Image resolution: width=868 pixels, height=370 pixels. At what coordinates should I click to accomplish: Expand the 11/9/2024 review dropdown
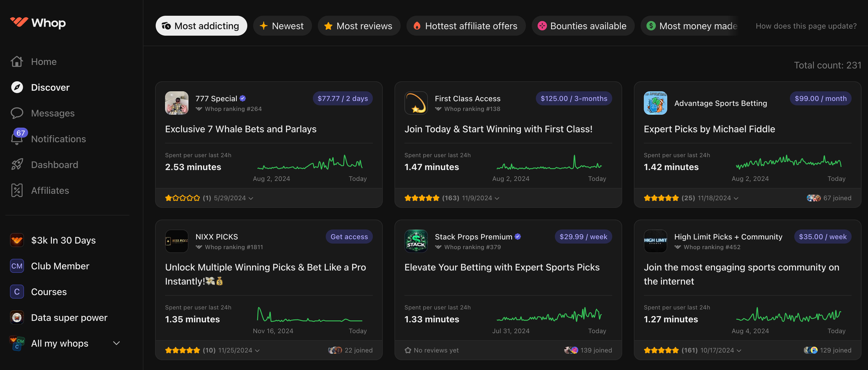coord(497,198)
